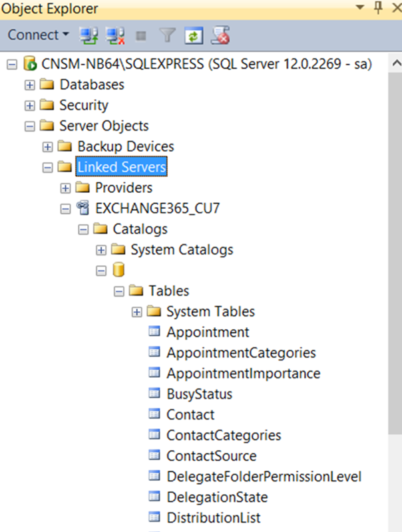Viewport: 402px width, 532px height.
Task: Select the DistributionList table
Action: [x=214, y=517]
